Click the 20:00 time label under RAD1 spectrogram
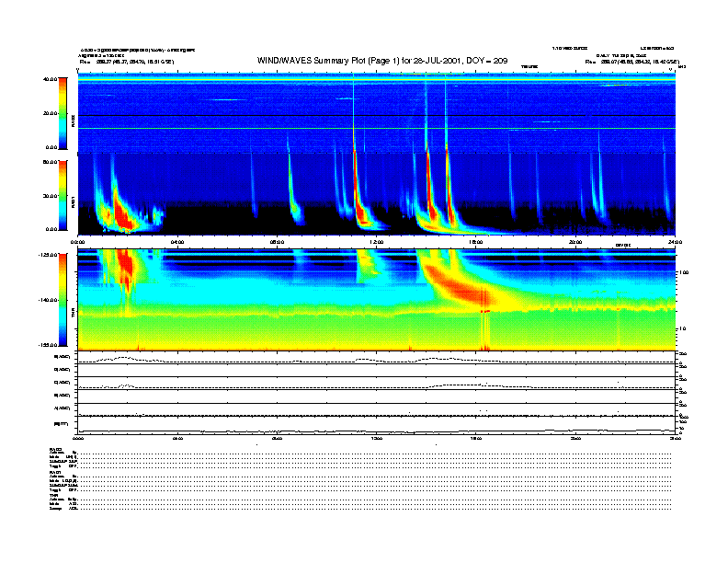Image resolution: width=728 pixels, height=563 pixels. click(x=575, y=242)
